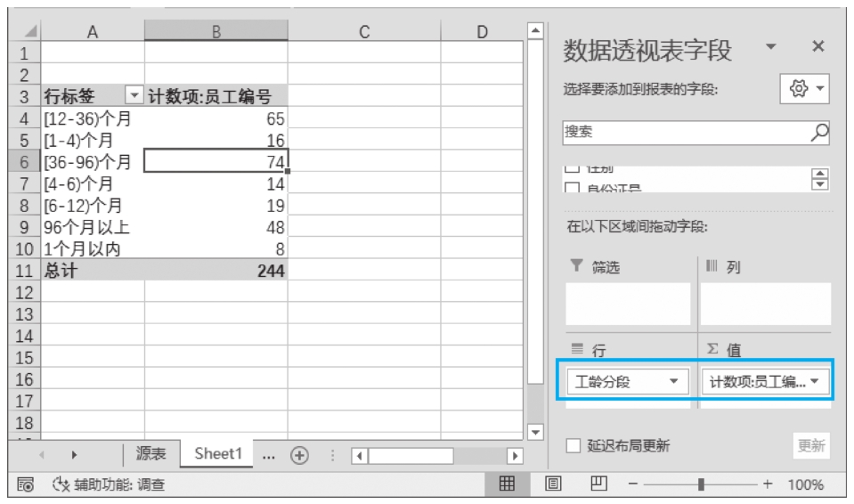Screen dimensions: 854x504
Task: Select the cell with value 65
Action: 216,118
